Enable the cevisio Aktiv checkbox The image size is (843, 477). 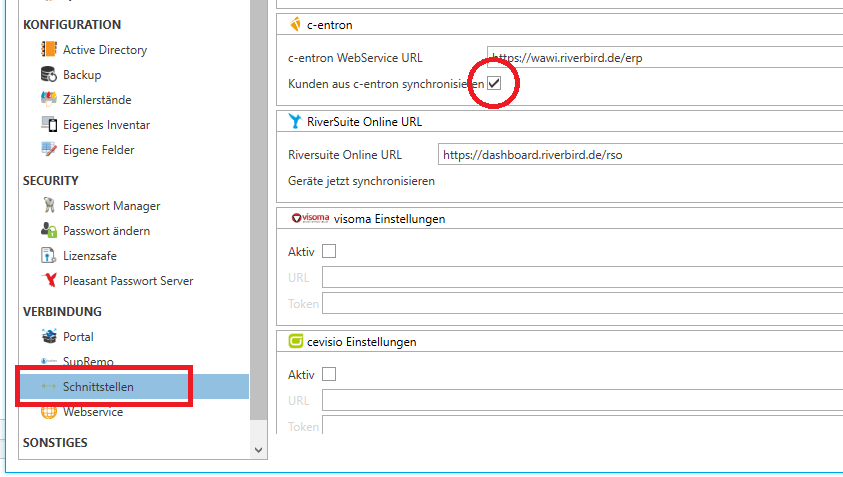coord(329,375)
